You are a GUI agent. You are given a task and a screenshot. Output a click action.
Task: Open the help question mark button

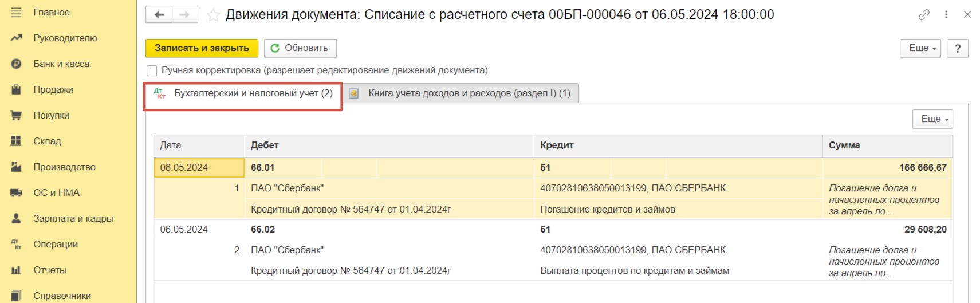pyautogui.click(x=958, y=48)
